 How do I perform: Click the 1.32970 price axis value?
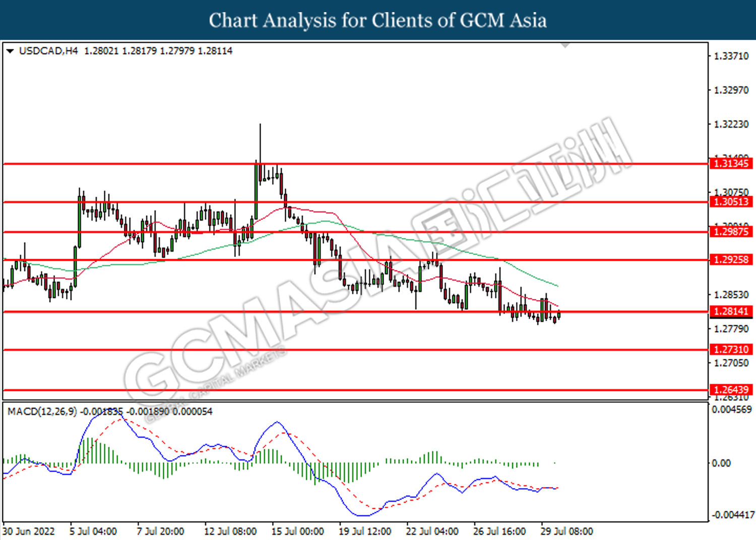click(x=731, y=90)
